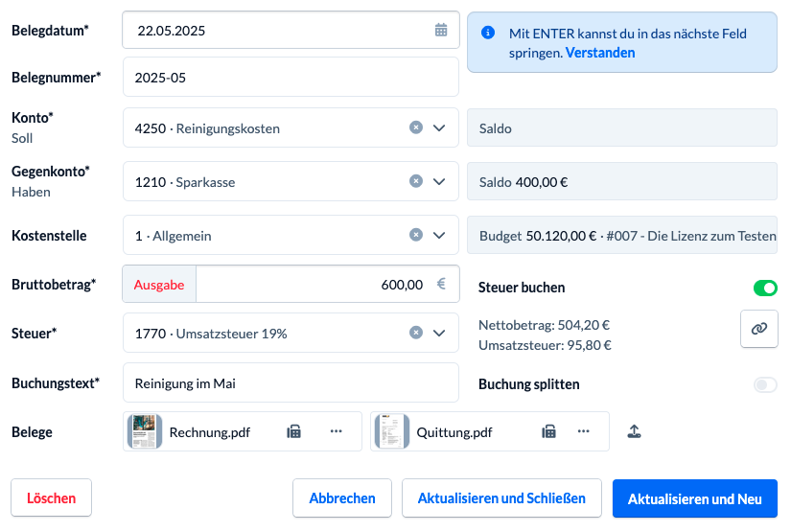Click Aktualisieren und Schließen
Screen dimensions: 791x532
(x=500, y=498)
